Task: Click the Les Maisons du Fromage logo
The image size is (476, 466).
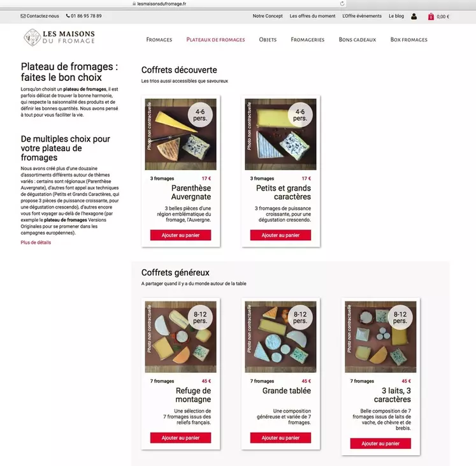Action: (59, 38)
